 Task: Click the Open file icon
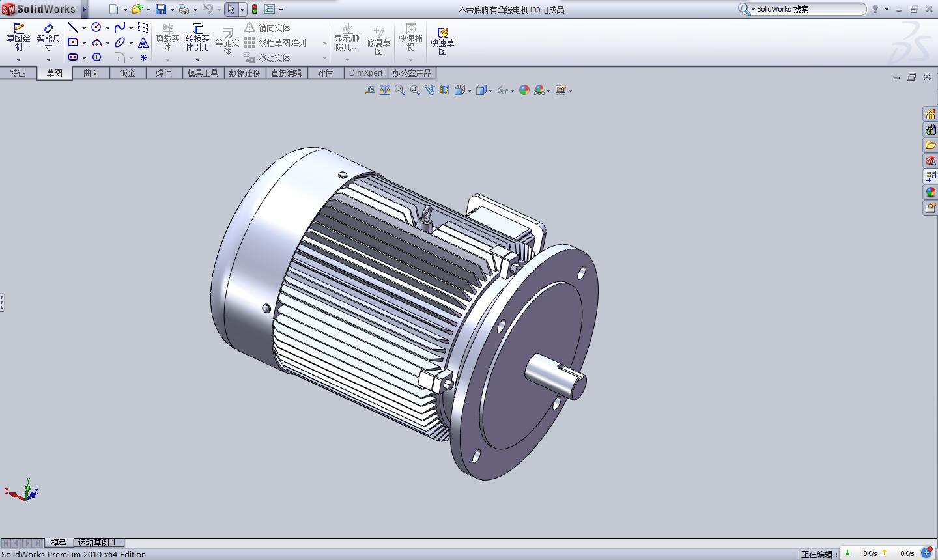tap(137, 9)
